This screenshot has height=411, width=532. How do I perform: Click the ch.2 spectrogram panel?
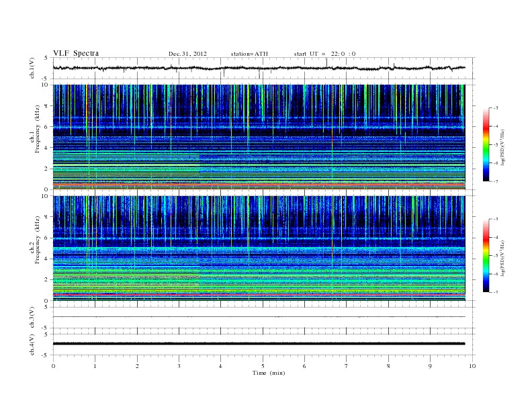[259, 248]
